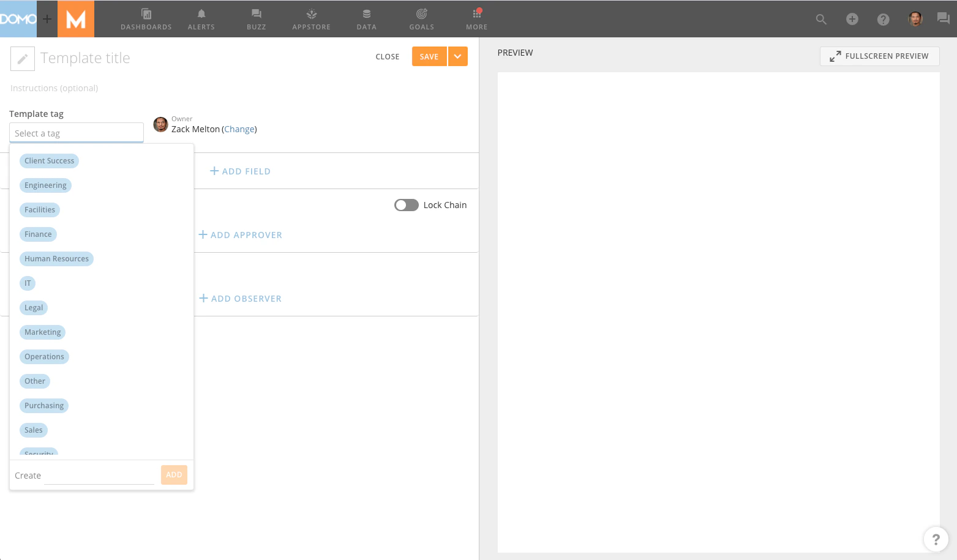
Task: Choose the IT tag
Action: (28, 283)
